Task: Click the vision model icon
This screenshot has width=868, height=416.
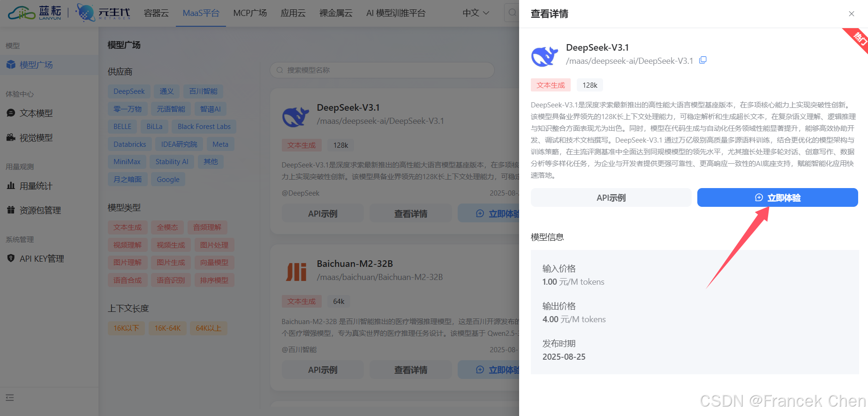Action: click(x=11, y=137)
